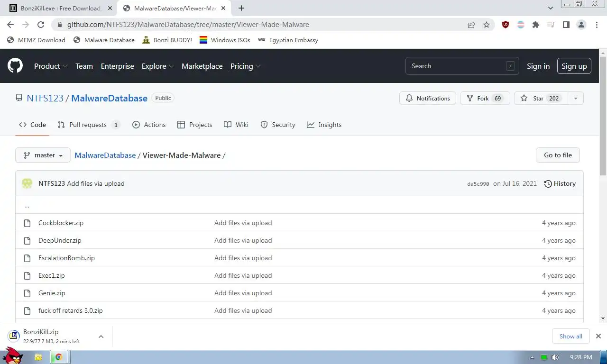Screen dimensions: 607x364
Task: Open MalwareDatabase breadcrumb link
Action: pos(105,155)
